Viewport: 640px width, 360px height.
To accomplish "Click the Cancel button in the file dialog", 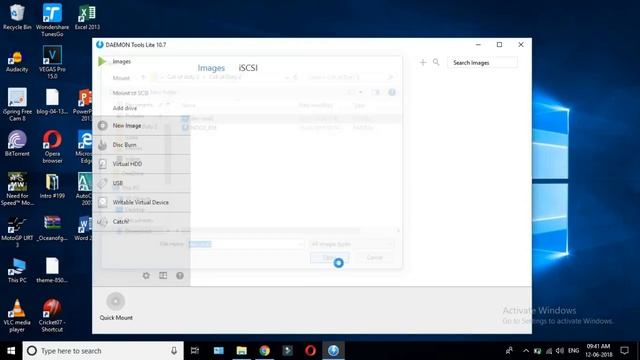I will (x=374, y=258).
